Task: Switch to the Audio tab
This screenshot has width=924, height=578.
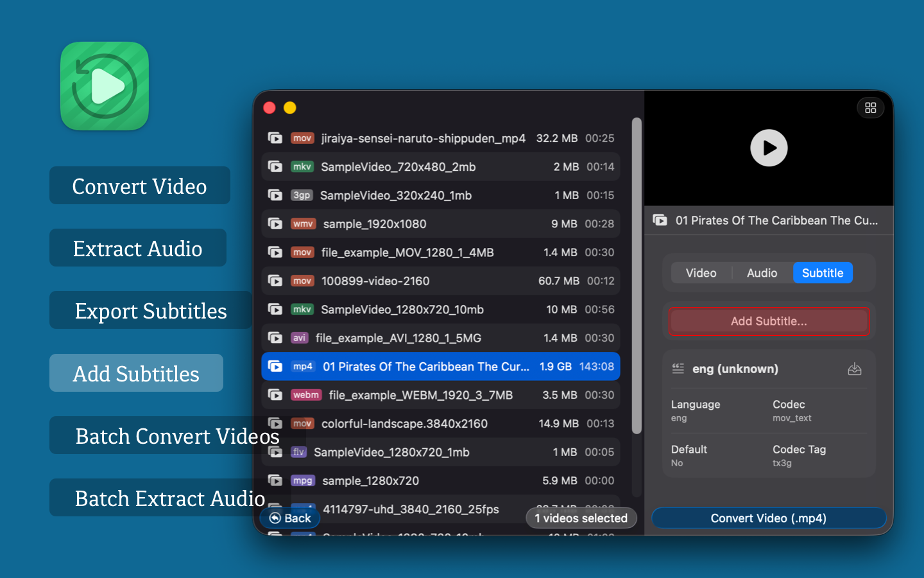Action: [762, 273]
